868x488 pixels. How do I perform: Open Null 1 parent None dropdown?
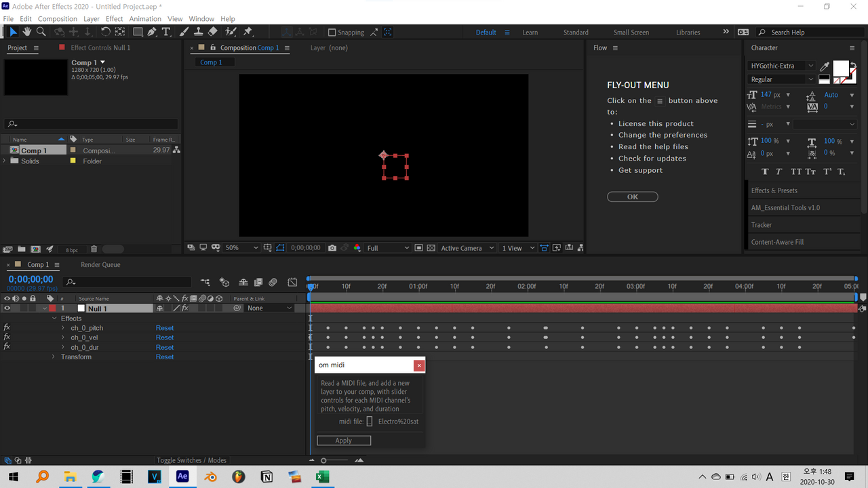(269, 308)
